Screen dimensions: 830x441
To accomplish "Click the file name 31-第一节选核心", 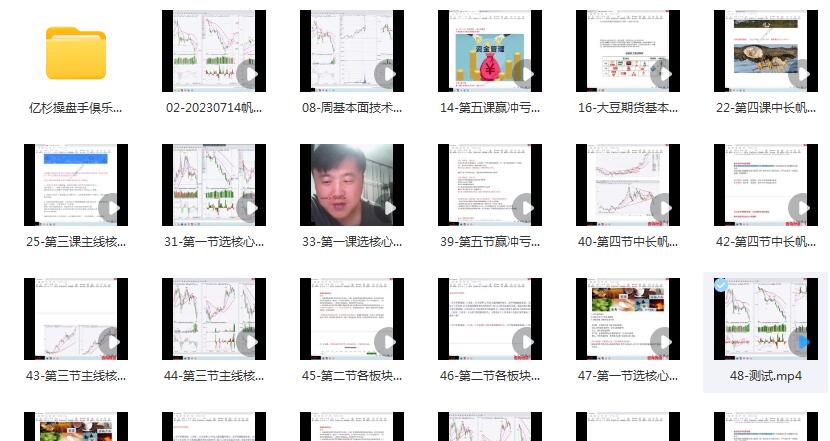I will tap(214, 241).
